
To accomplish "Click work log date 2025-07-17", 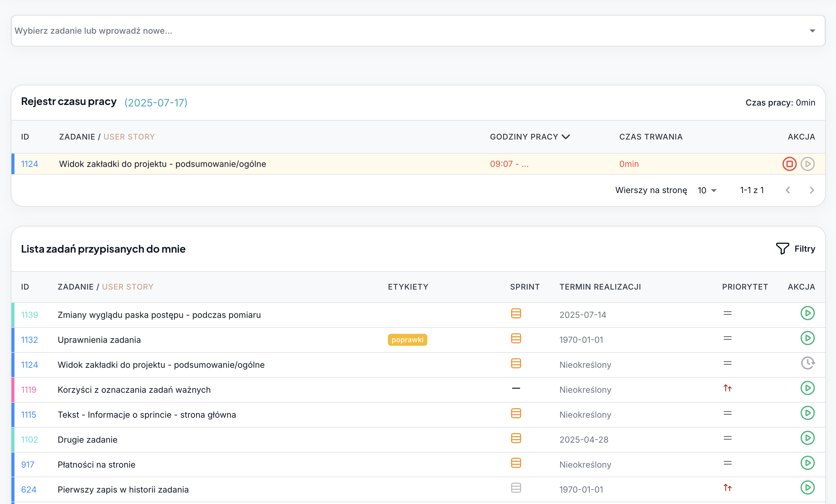I will (x=156, y=103).
